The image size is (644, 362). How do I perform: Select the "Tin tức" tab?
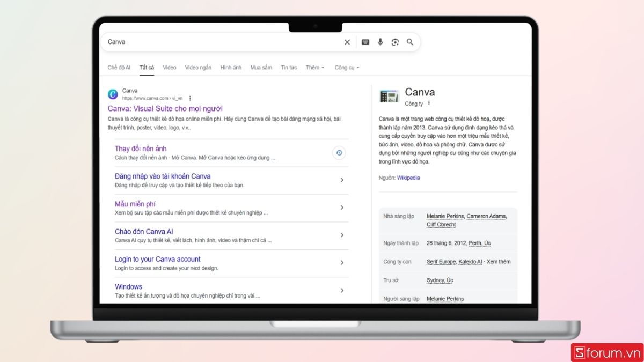click(x=289, y=67)
